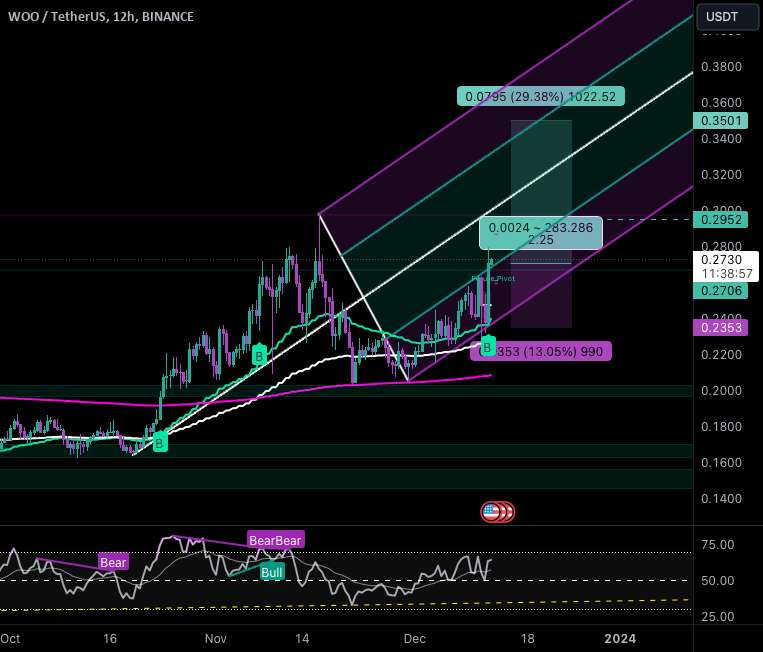Click the 0.2353 purple price tag
The width and height of the screenshot is (763, 652).
pos(721,327)
